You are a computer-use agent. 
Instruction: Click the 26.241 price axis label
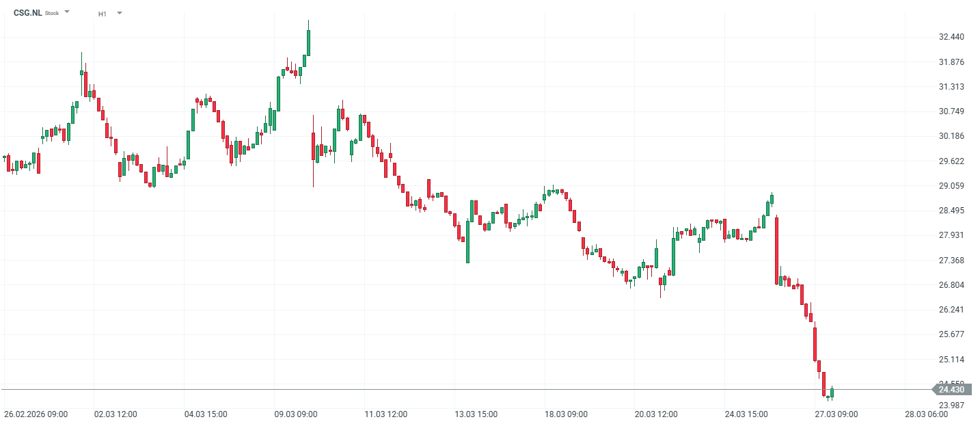[951, 310]
